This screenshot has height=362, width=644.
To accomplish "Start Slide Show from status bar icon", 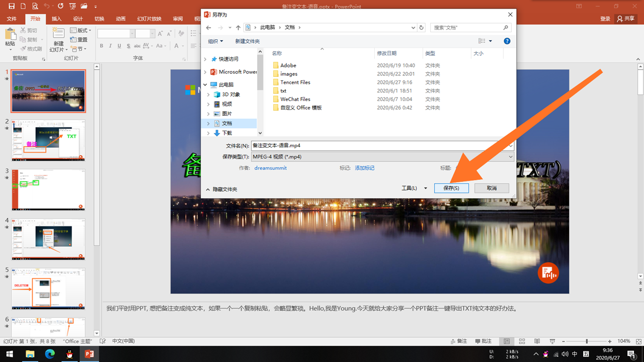I will [x=552, y=341].
